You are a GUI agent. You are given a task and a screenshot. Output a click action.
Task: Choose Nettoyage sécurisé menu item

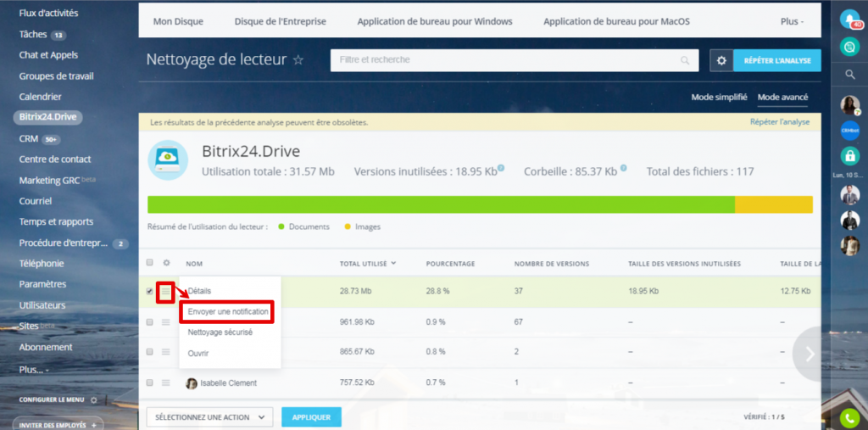point(220,332)
